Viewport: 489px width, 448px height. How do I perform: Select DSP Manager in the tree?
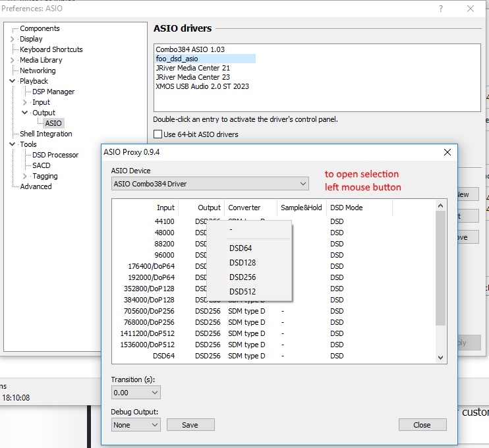[x=53, y=92]
